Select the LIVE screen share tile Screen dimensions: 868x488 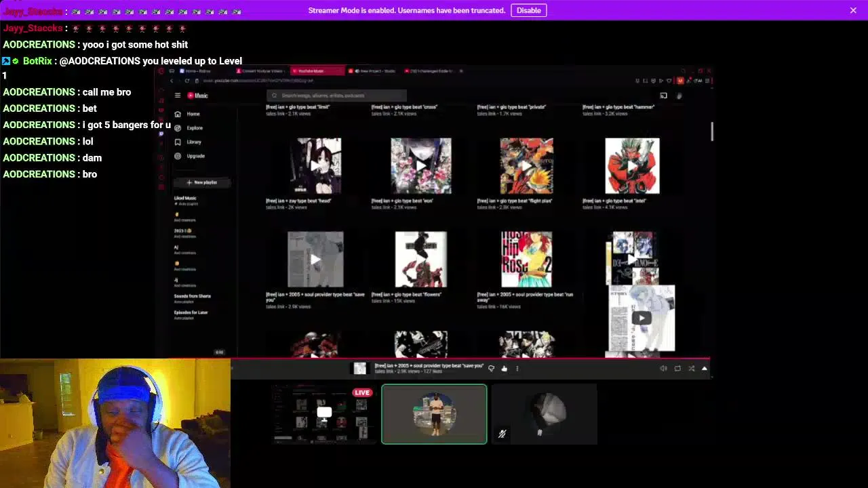[324, 414]
